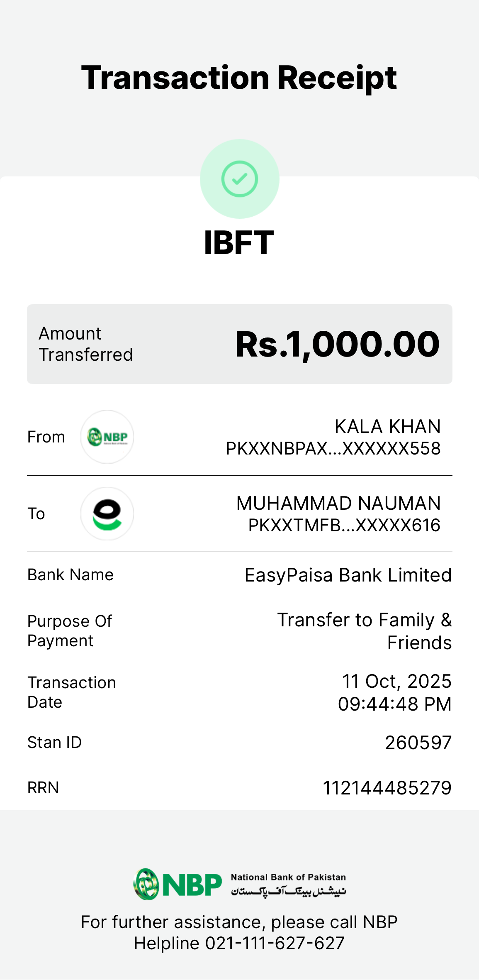Tap the Amount Transferred label

(x=86, y=344)
